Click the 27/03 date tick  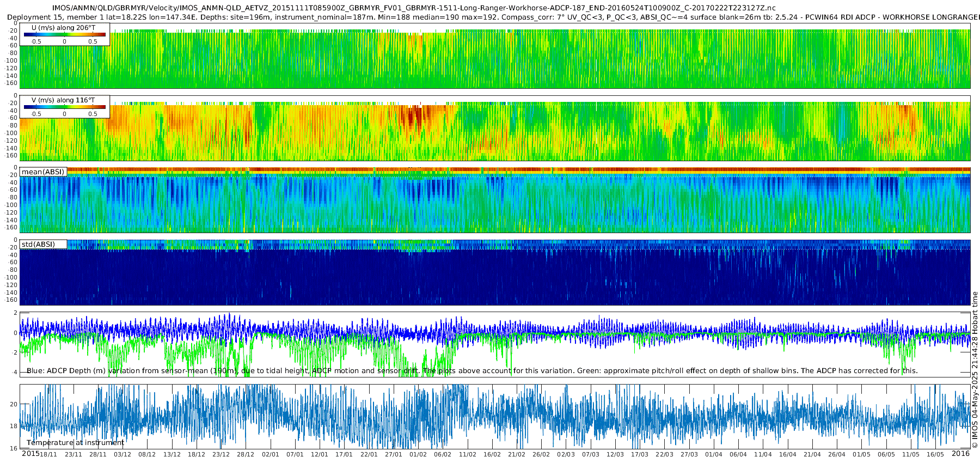(689, 454)
